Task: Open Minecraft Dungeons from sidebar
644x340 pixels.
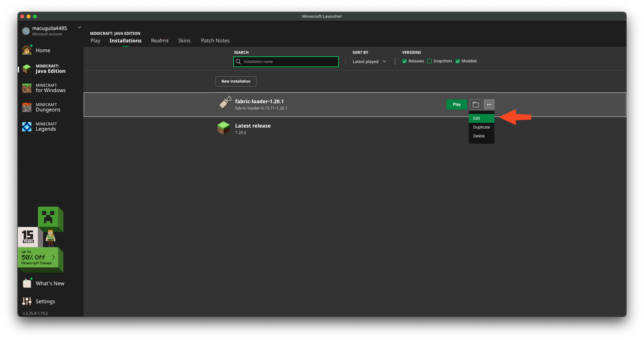Action: pos(27,107)
